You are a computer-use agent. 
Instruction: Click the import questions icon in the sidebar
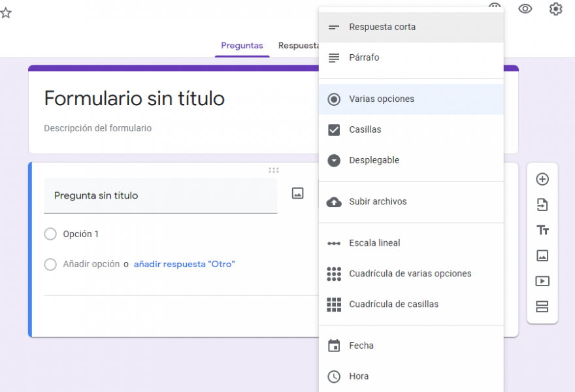[x=542, y=204]
